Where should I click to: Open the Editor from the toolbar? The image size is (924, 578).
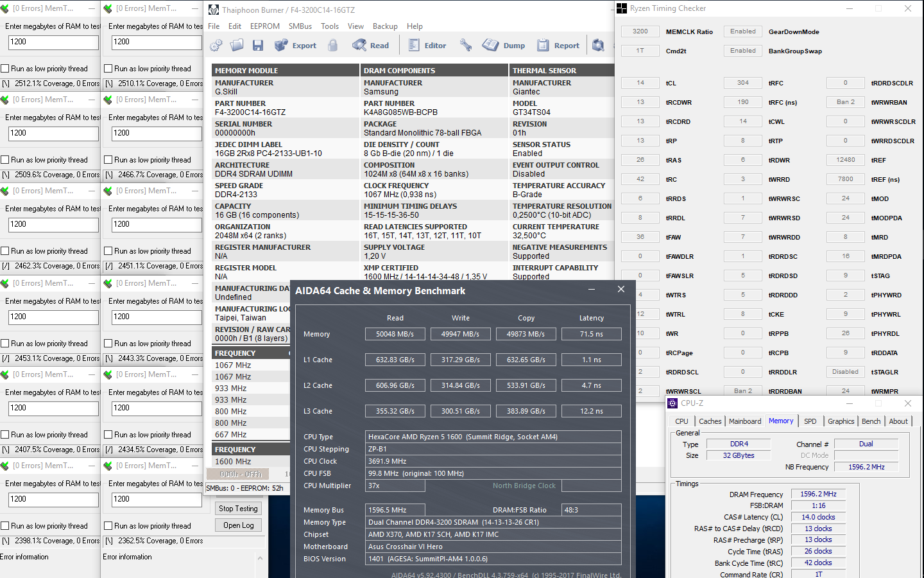427,45
